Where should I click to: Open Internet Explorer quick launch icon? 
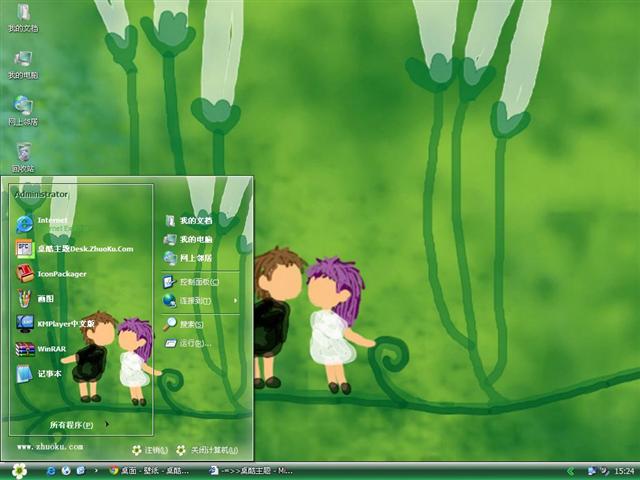click(51, 471)
